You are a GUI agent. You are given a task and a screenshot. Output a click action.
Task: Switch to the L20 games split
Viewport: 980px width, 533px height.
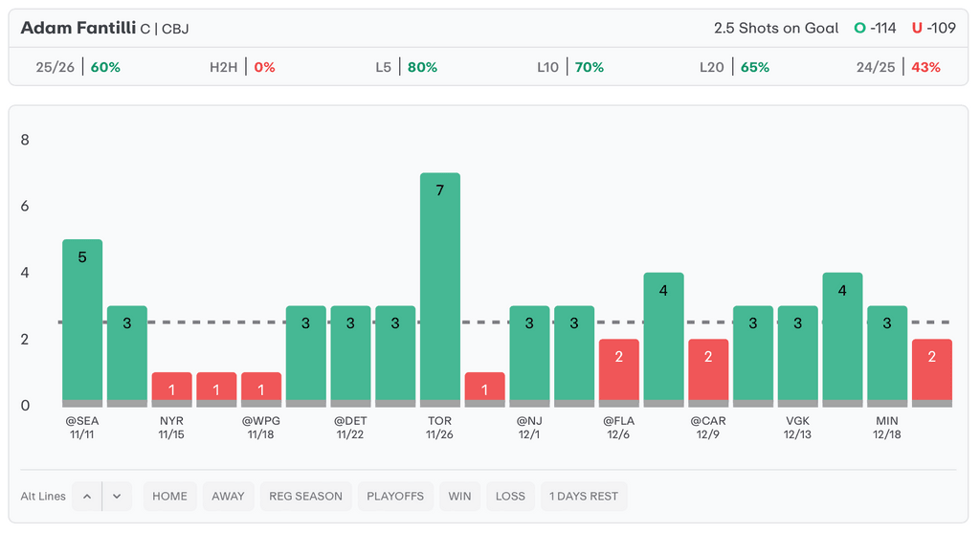[x=734, y=67]
